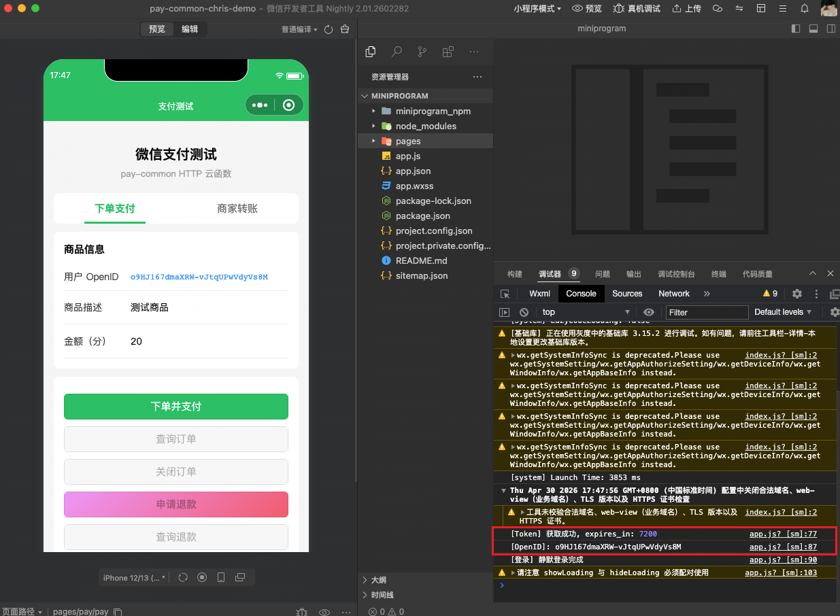The image size is (840, 616).
Task: Open the cloud development icon in top toolbar
Action: [718, 9]
